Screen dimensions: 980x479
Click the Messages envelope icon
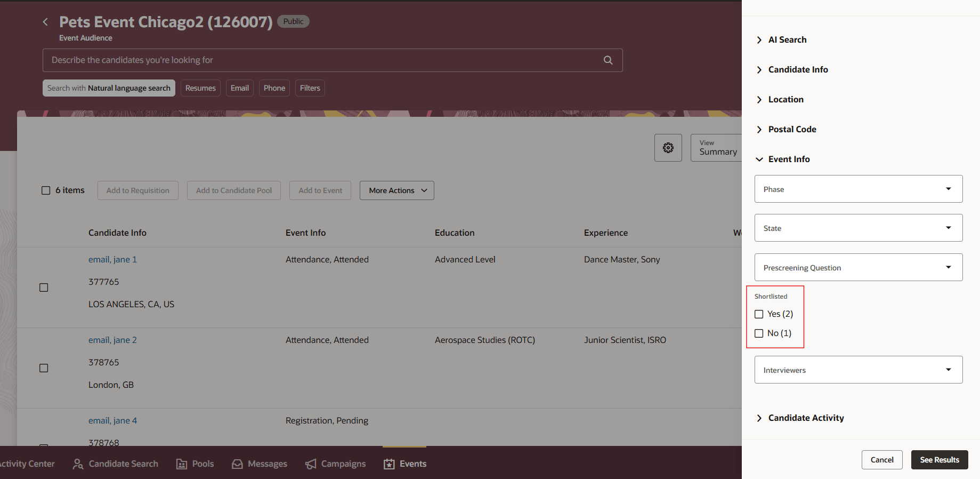coord(237,464)
